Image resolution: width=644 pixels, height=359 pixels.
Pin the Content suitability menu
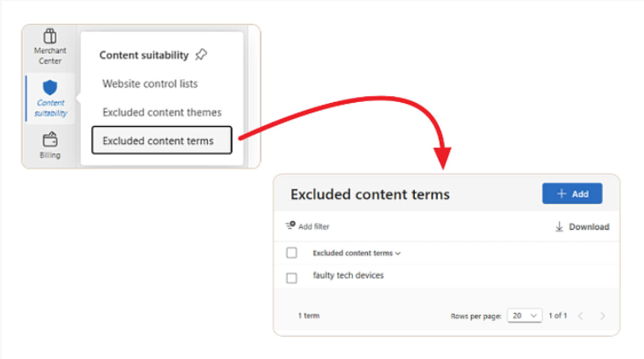pyautogui.click(x=201, y=54)
